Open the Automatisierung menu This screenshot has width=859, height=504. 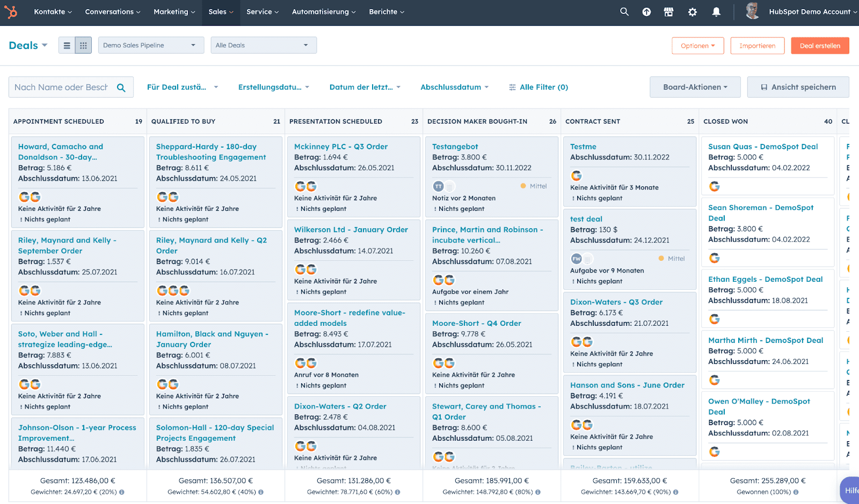pos(324,12)
